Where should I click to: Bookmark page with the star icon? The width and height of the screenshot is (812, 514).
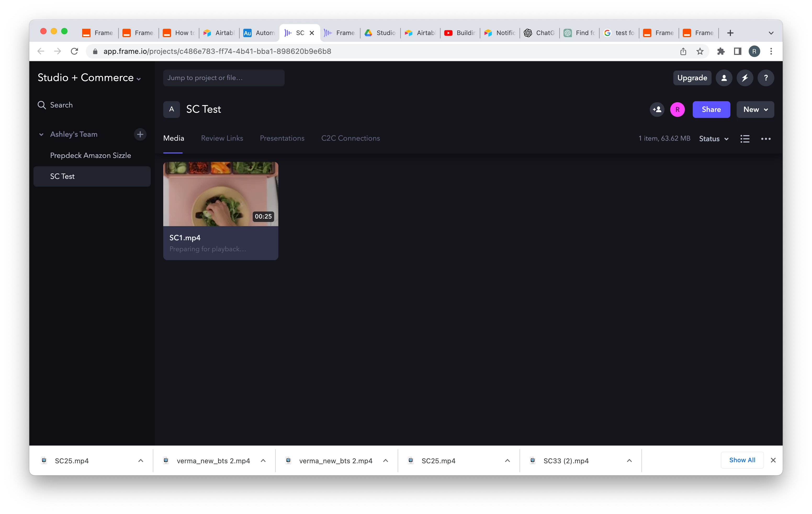[x=700, y=51]
